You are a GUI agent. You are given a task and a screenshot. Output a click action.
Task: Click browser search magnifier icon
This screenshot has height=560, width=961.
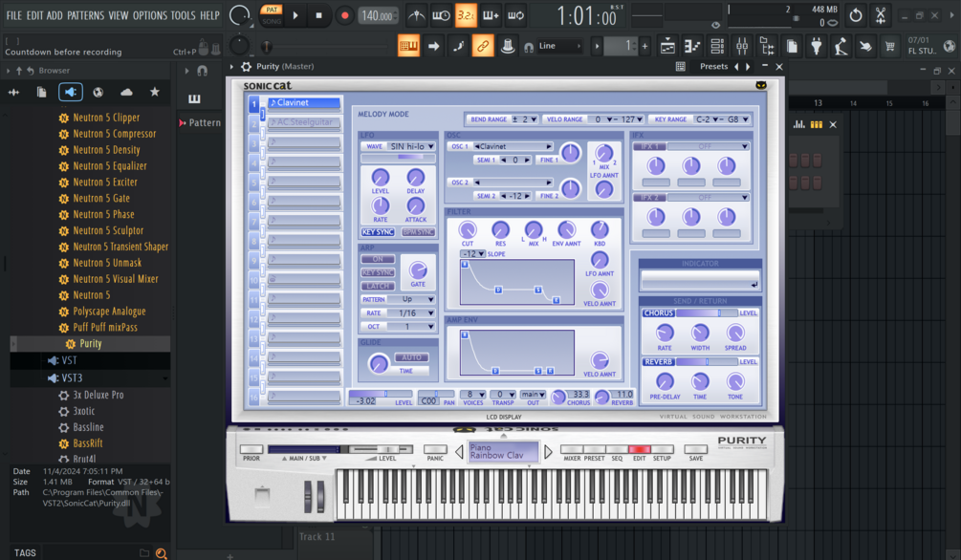162,552
